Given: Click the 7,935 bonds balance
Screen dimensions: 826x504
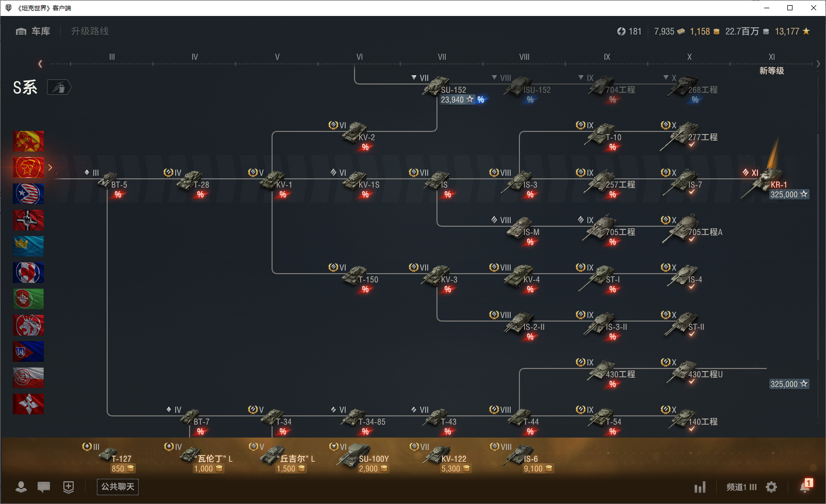Looking at the screenshot, I should (x=669, y=31).
